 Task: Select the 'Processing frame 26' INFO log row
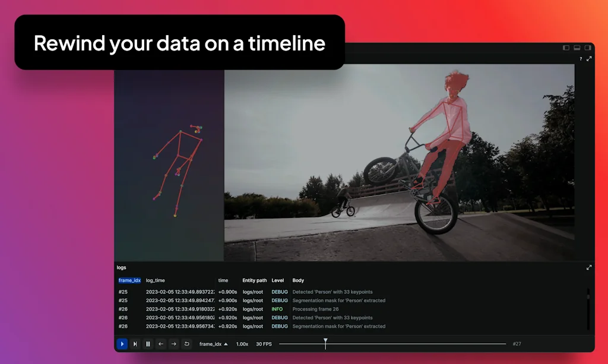315,309
